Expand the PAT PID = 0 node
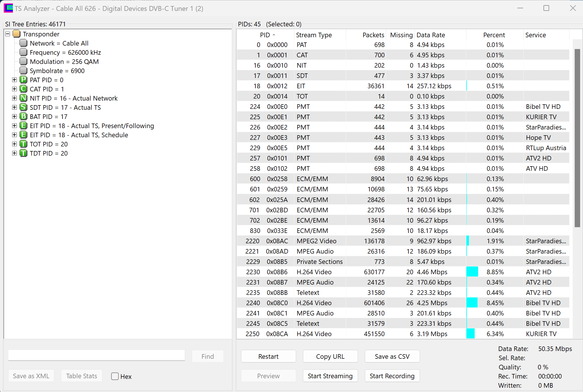 pos(14,80)
